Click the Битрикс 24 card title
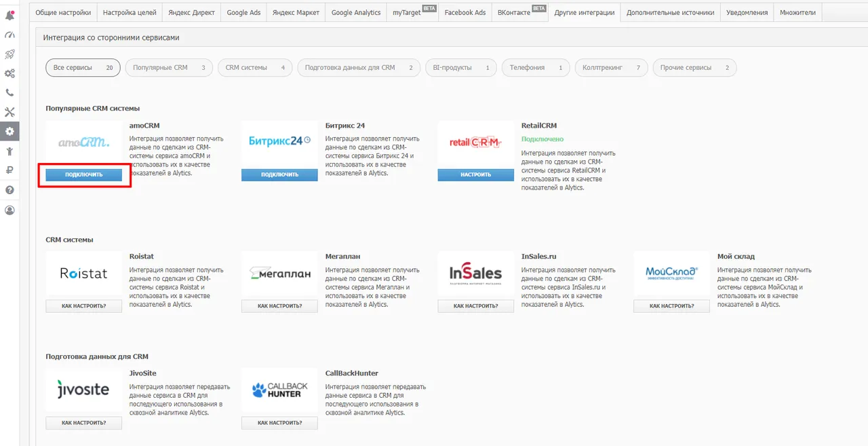The width and height of the screenshot is (868, 446). click(345, 126)
